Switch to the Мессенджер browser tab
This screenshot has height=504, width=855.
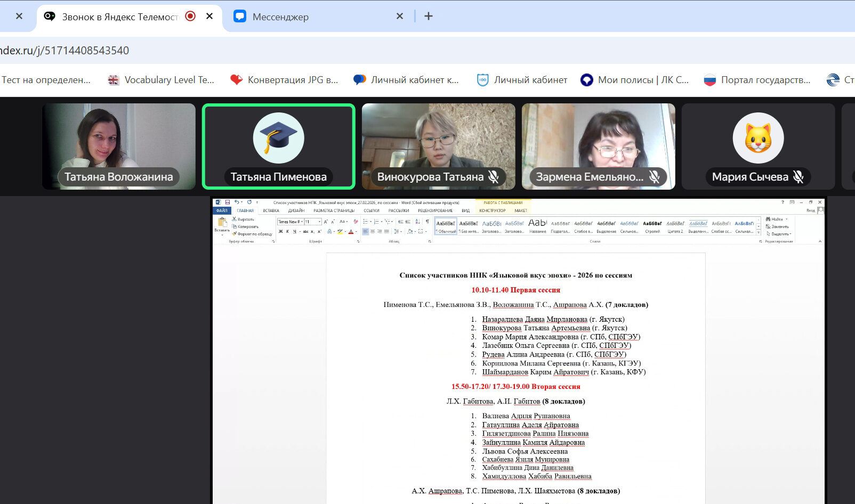pyautogui.click(x=280, y=17)
